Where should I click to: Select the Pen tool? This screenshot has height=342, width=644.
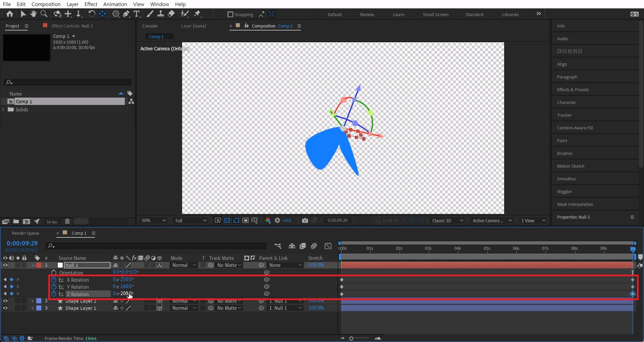pos(126,14)
